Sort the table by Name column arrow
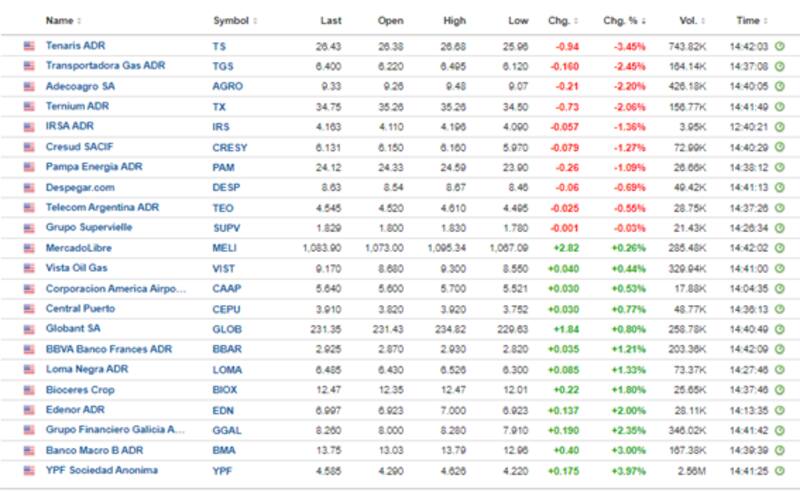The height and width of the screenshot is (492, 800). point(80,21)
